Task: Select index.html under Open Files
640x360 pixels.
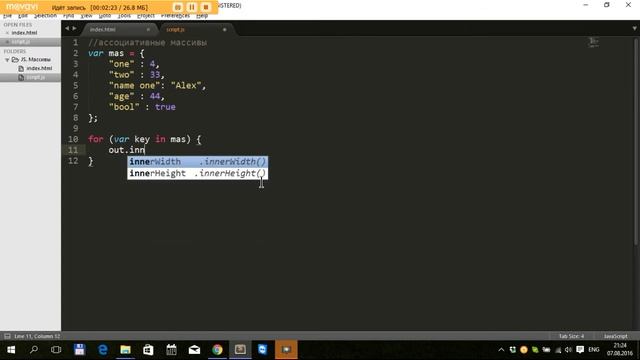Action: pos(24,33)
